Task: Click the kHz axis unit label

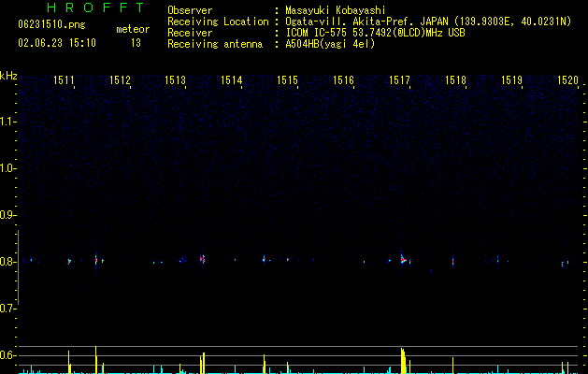Action: coord(8,76)
